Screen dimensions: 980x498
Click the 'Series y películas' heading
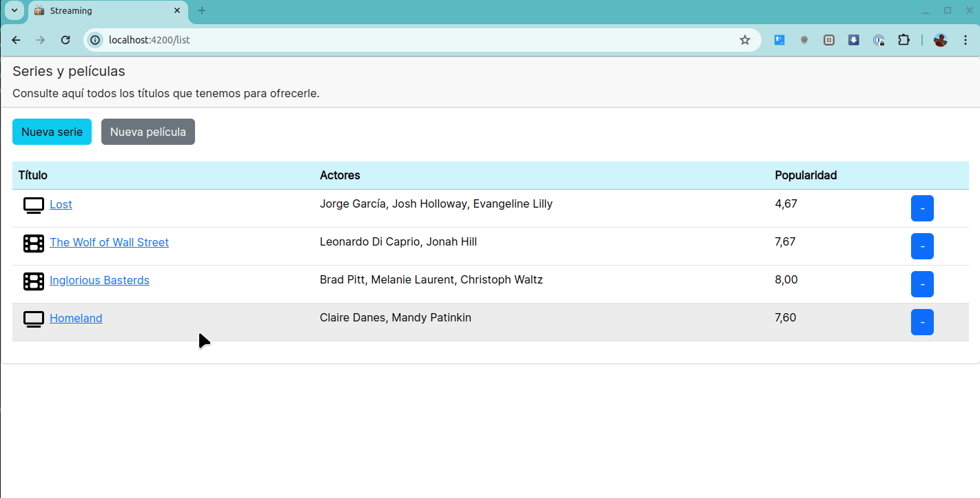[69, 71]
